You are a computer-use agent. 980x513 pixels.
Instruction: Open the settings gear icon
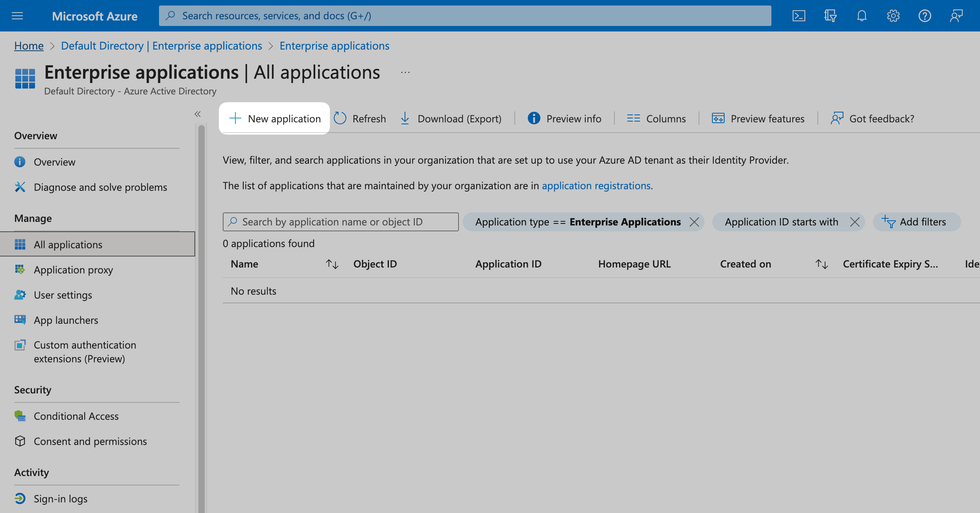tap(893, 16)
